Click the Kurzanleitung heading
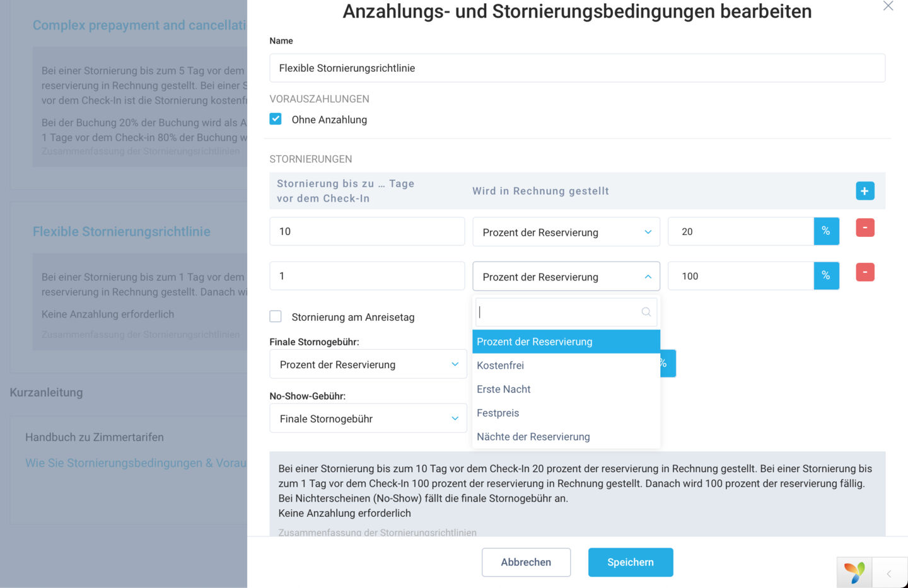908x588 pixels. [46, 393]
